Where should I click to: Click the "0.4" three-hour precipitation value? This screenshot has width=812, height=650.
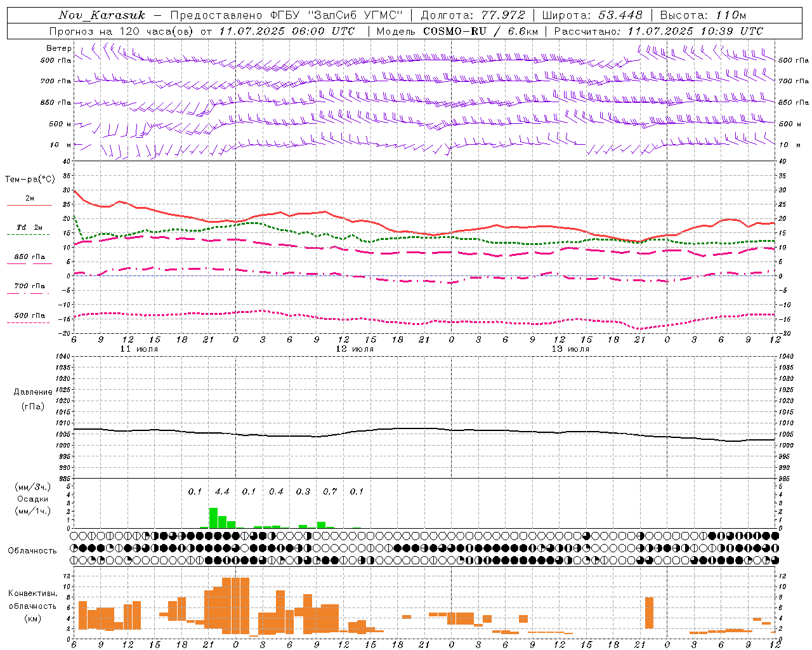276,491
